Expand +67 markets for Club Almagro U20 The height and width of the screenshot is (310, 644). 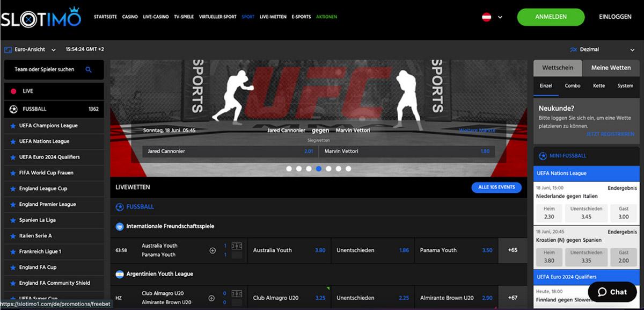coord(513,298)
